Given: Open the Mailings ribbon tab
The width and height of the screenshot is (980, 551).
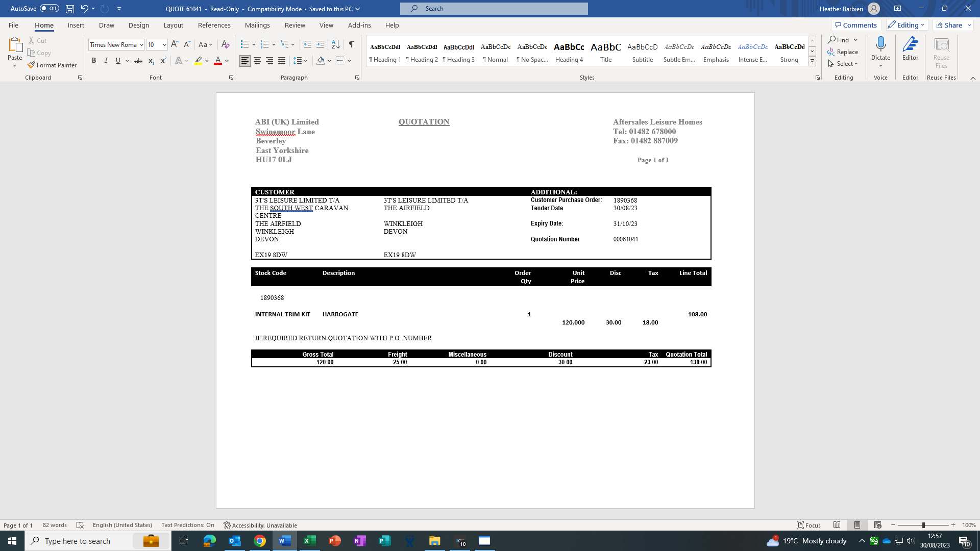Looking at the screenshot, I should tap(257, 25).
